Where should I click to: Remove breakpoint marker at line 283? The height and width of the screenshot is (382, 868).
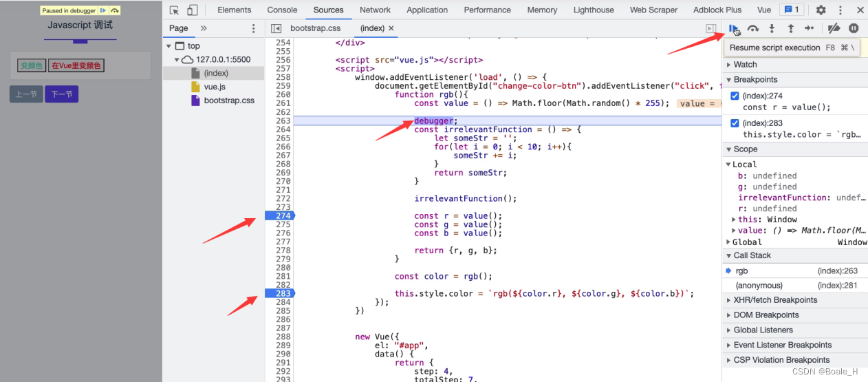[x=280, y=294]
